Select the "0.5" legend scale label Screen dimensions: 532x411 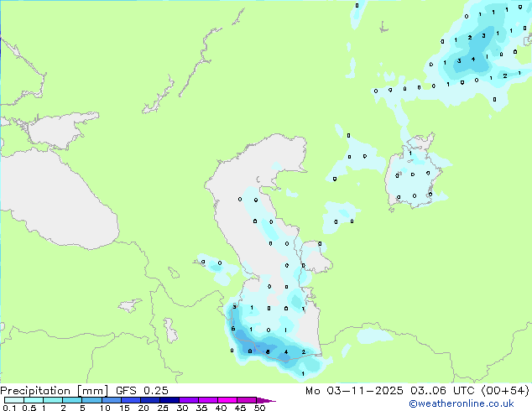coord(29,408)
